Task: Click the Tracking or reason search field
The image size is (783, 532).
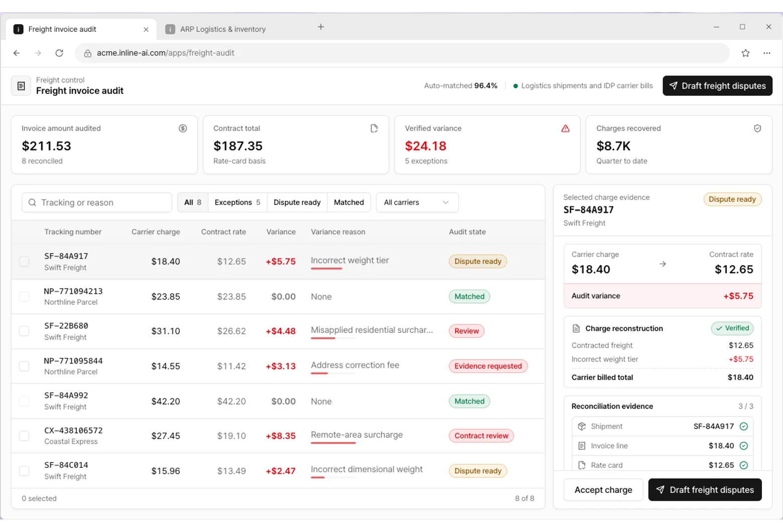Action: [97, 202]
